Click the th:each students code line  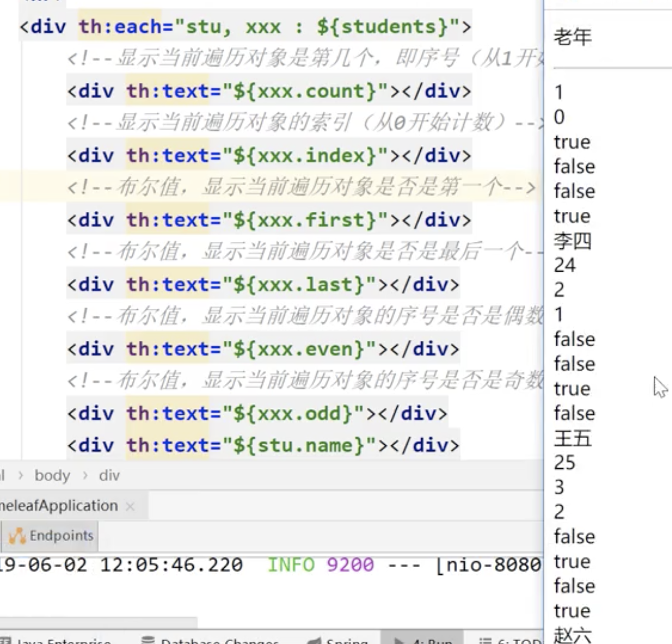click(246, 27)
